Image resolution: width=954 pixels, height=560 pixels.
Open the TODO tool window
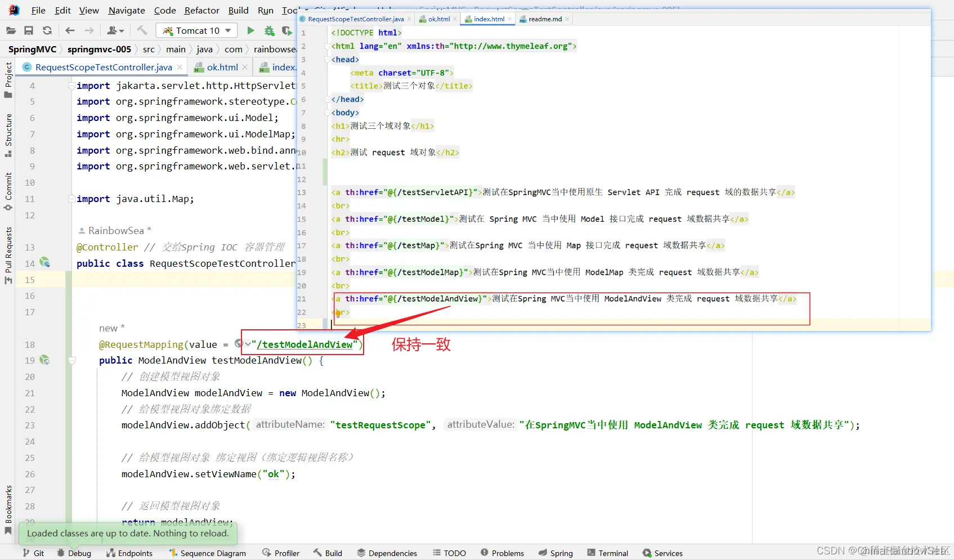point(449,553)
